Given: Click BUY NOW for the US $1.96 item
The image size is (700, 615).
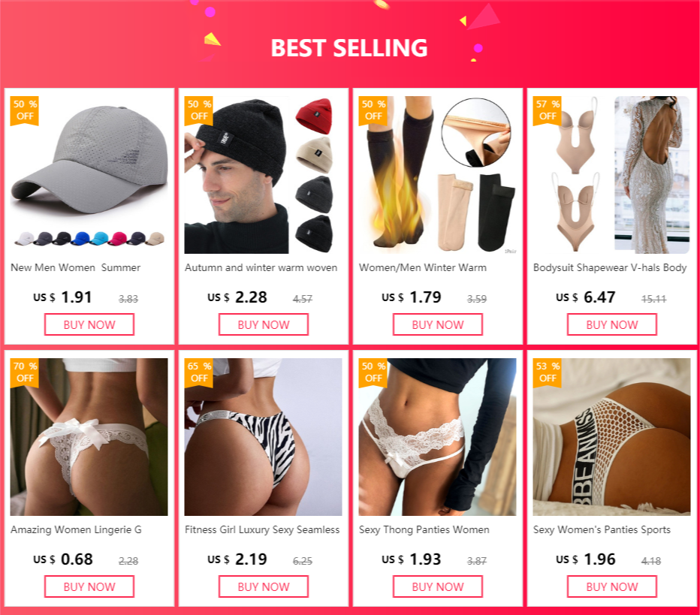Looking at the screenshot, I should click(x=611, y=586).
